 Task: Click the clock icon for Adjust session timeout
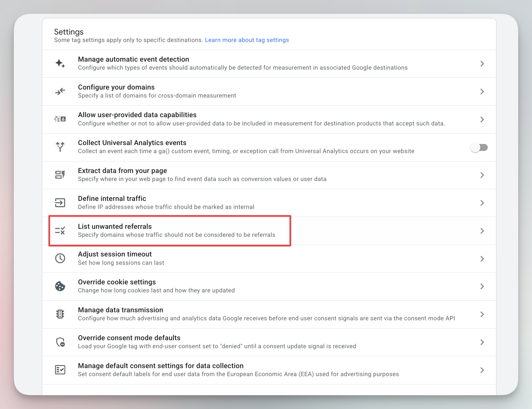[60, 258]
